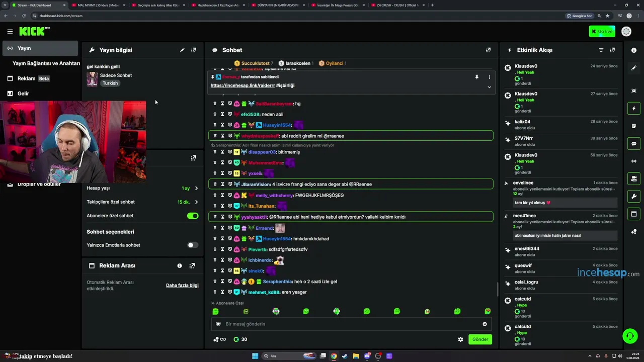
Task: Click the note icon in the right sidebar
Action: tap(634, 126)
